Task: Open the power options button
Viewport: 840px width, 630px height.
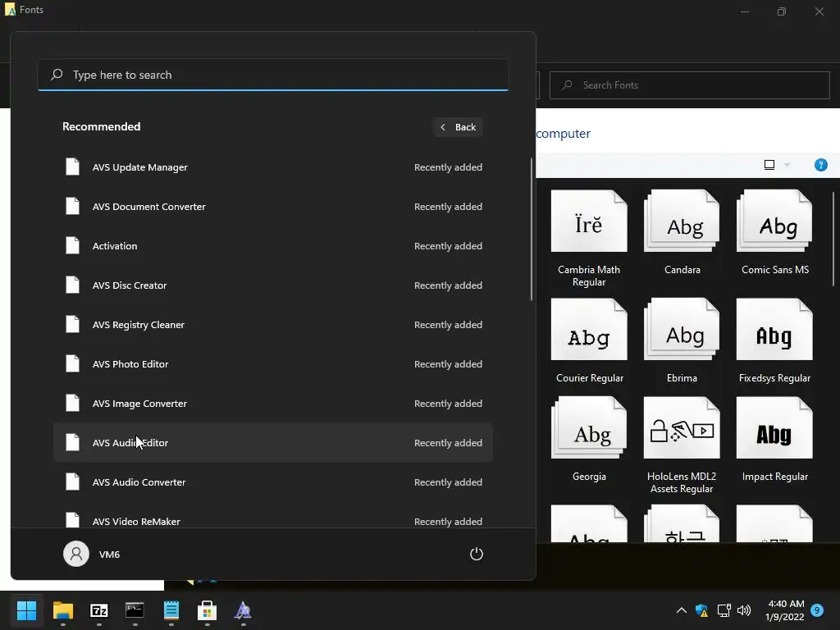Action: point(477,554)
